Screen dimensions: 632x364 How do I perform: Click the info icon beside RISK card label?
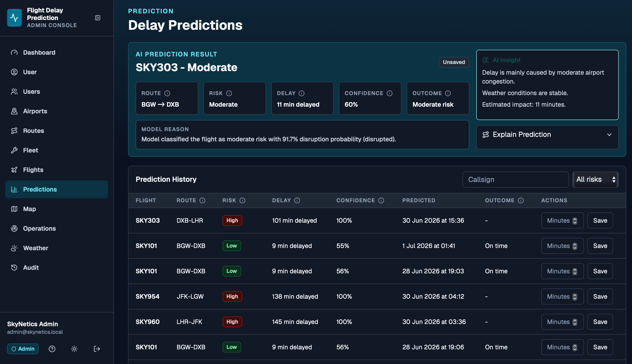229,93
